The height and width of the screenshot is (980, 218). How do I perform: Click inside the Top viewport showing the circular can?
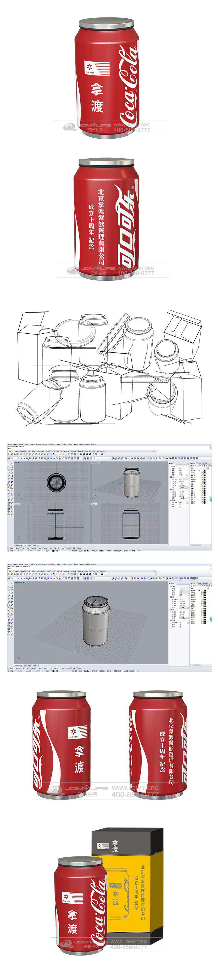click(52, 482)
